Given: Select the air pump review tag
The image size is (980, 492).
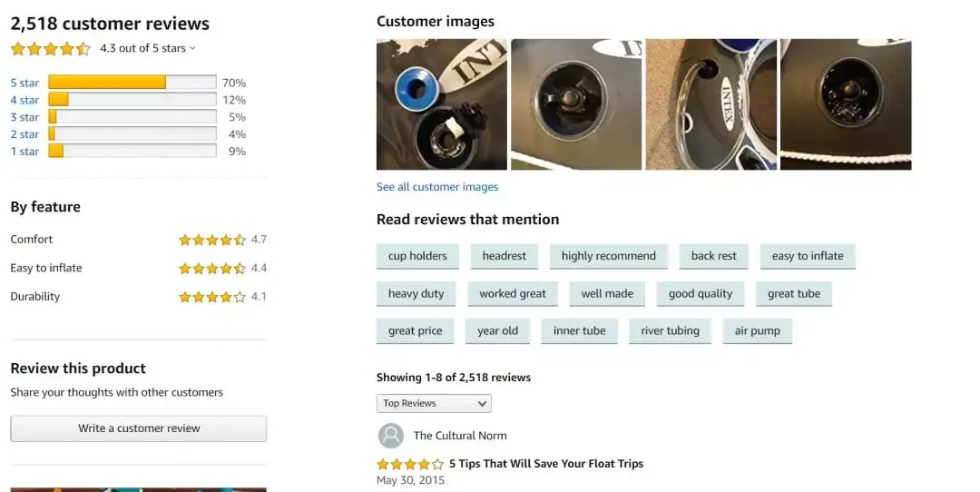Looking at the screenshot, I should (x=758, y=331).
